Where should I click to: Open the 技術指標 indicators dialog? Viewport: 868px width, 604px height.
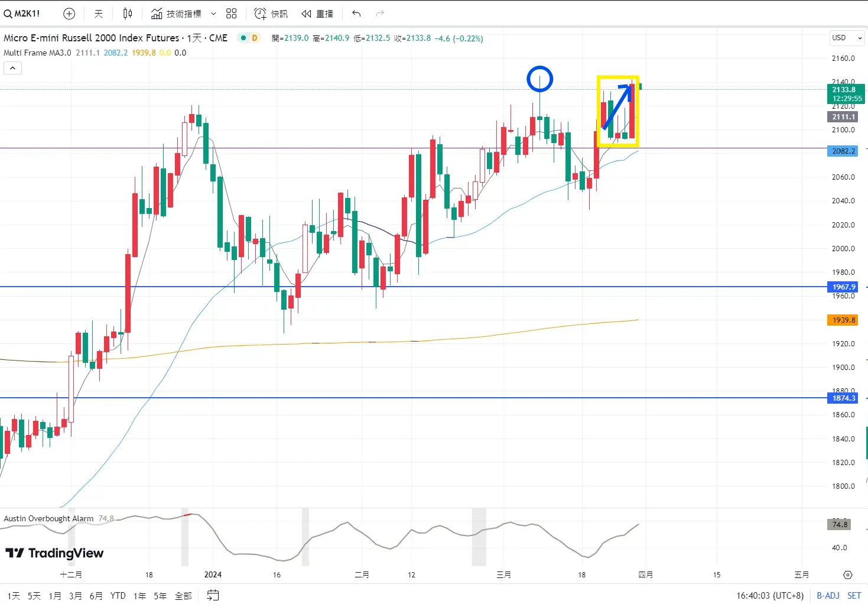tap(176, 14)
